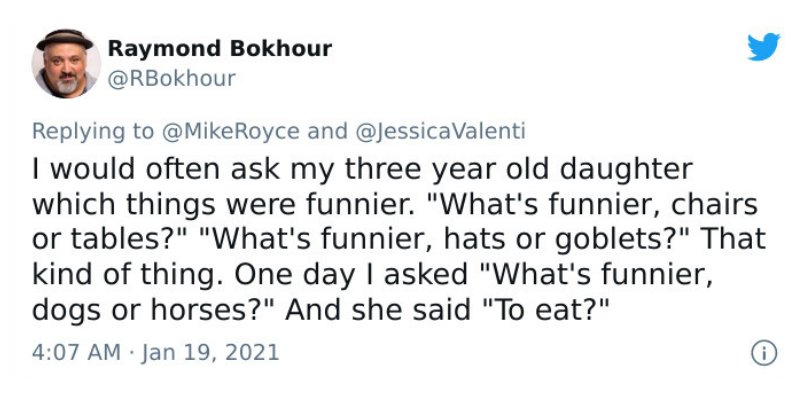This screenshot has width=800, height=400.
Task: Click the phrase "three year old daughter"
Action: (x=518, y=170)
